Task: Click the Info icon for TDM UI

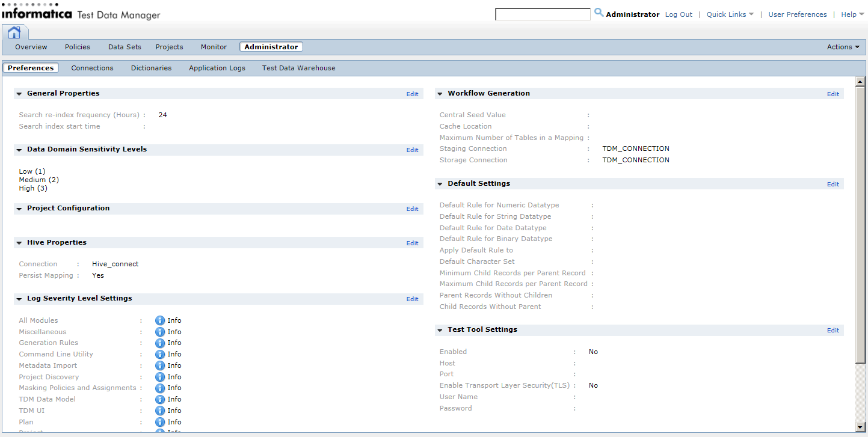Action: click(x=160, y=411)
